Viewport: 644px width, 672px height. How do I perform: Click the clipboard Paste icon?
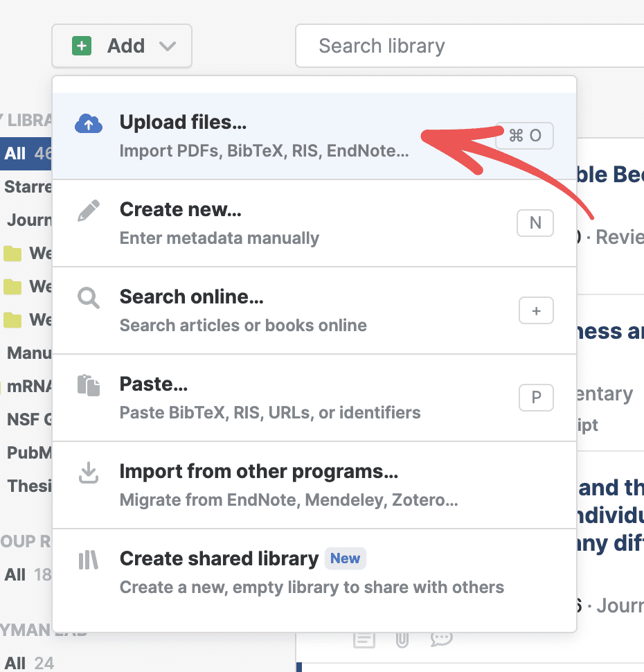tap(89, 385)
